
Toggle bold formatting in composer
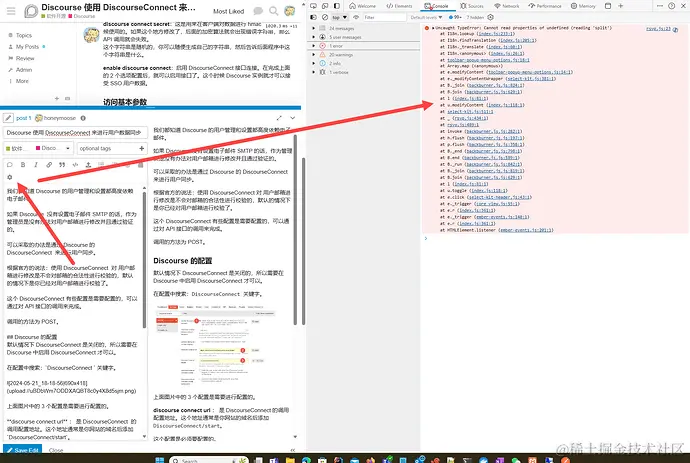(23, 165)
